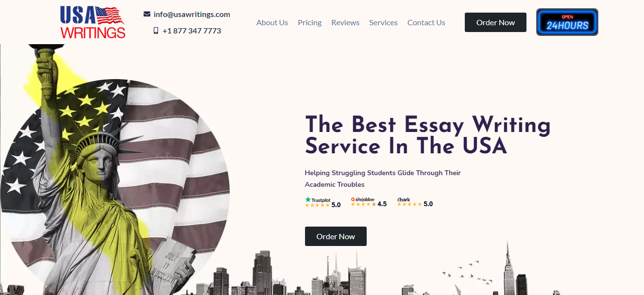
Task: Click the American flag in logo
Action: tap(110, 16)
